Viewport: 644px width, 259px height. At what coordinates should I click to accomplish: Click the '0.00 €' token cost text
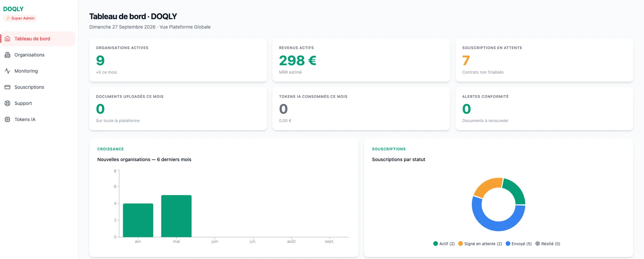285,121
